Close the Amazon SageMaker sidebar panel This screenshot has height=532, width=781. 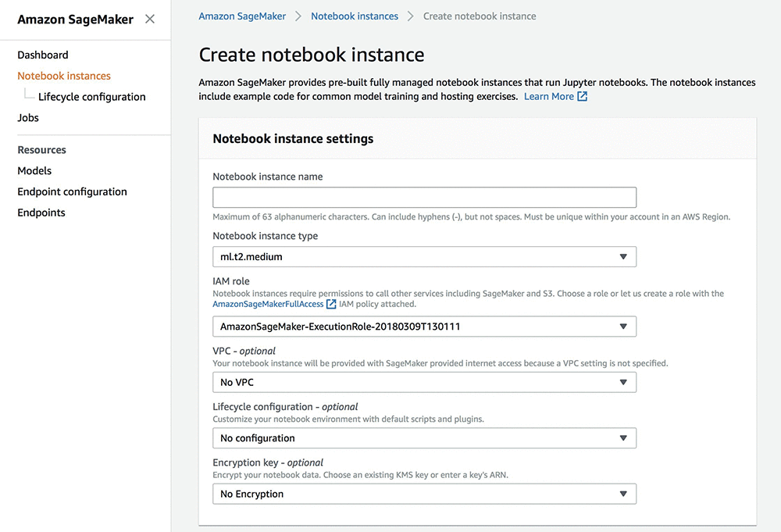[150, 20]
